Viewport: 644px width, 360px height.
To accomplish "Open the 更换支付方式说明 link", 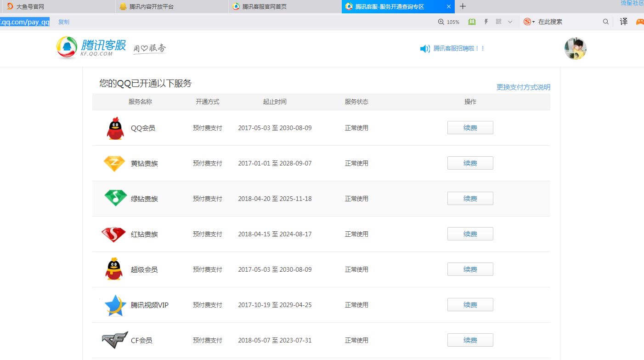I will [x=523, y=87].
